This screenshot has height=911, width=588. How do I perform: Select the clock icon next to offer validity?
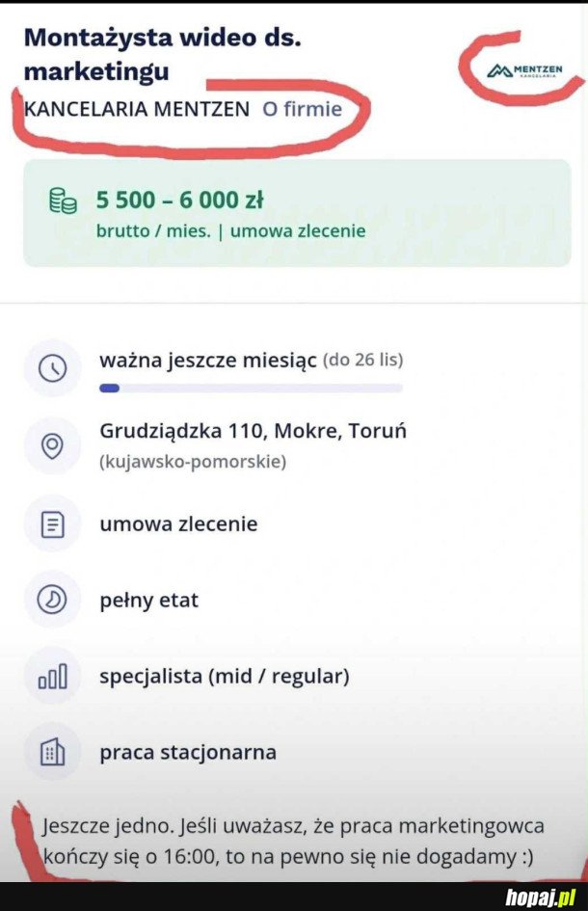pyautogui.click(x=53, y=367)
